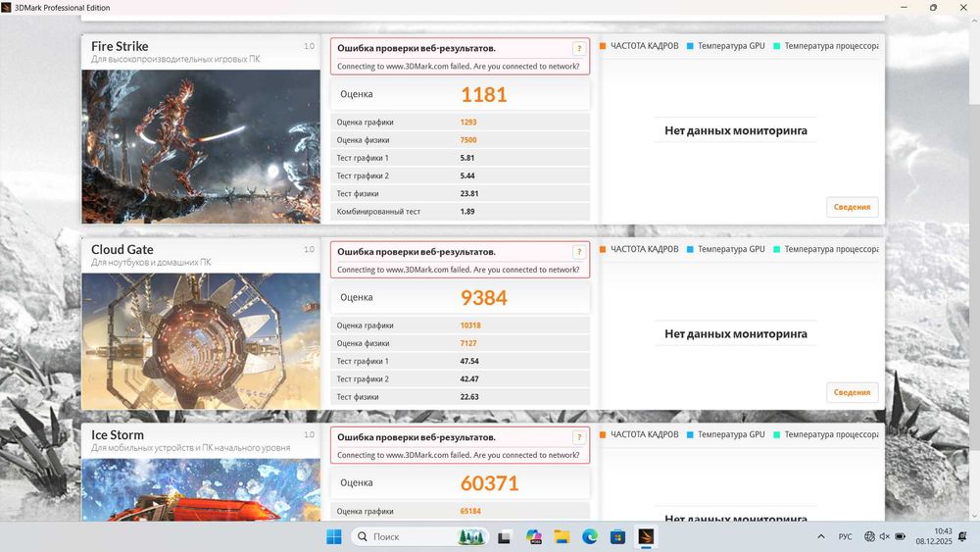The height and width of the screenshot is (552, 980).
Task: Click the 3DMark taskbar icon
Action: point(646,536)
